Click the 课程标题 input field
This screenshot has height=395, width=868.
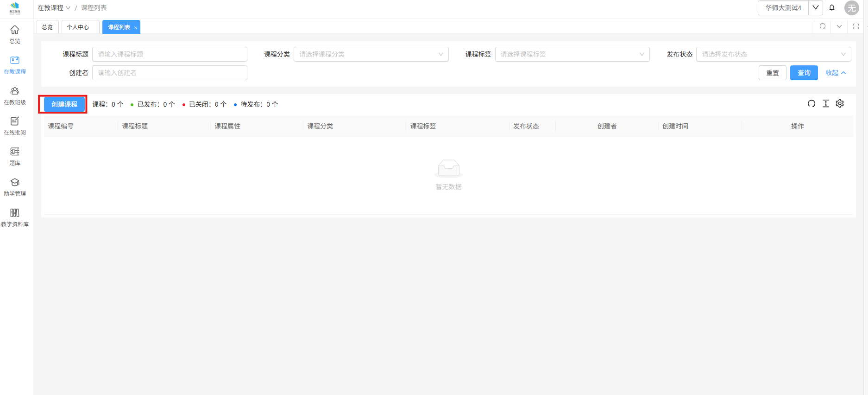click(x=170, y=54)
